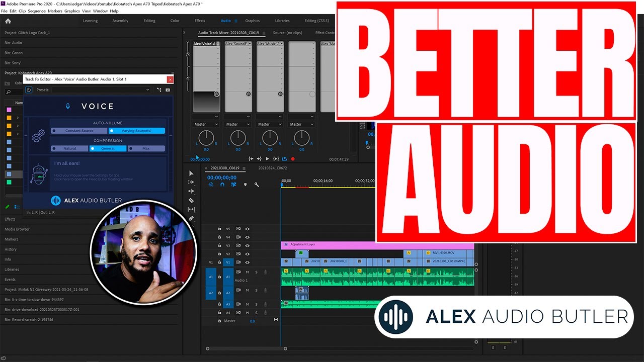Select Varying Source(s) auto-volume option

coord(137,131)
